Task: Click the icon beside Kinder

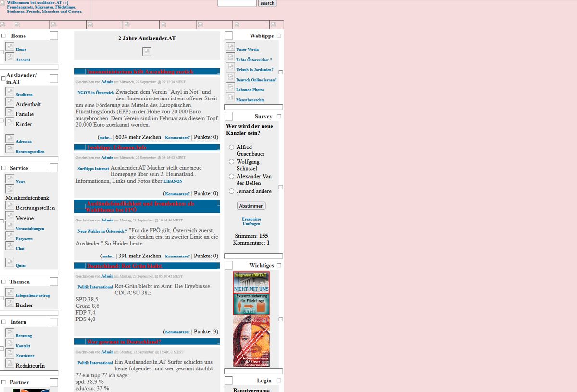Action: coord(10,122)
